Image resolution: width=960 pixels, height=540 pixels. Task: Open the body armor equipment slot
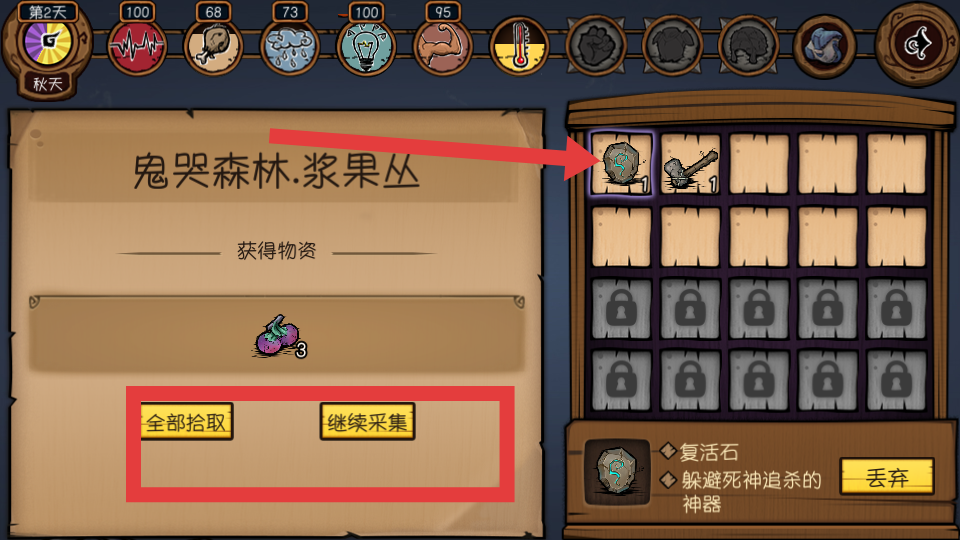(672, 47)
